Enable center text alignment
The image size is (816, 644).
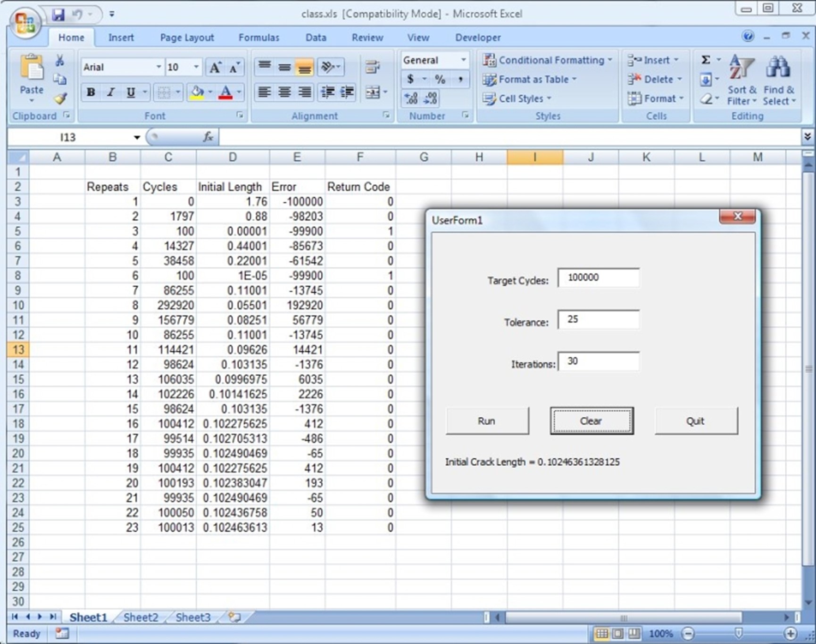[284, 92]
